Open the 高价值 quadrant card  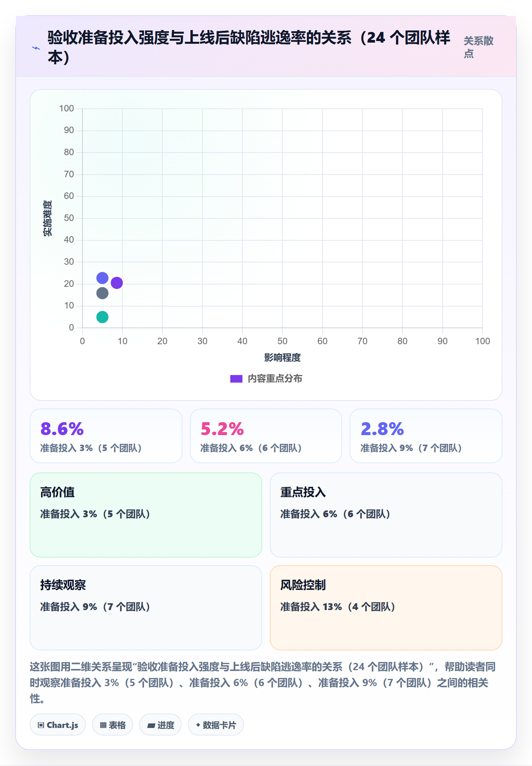point(146,515)
